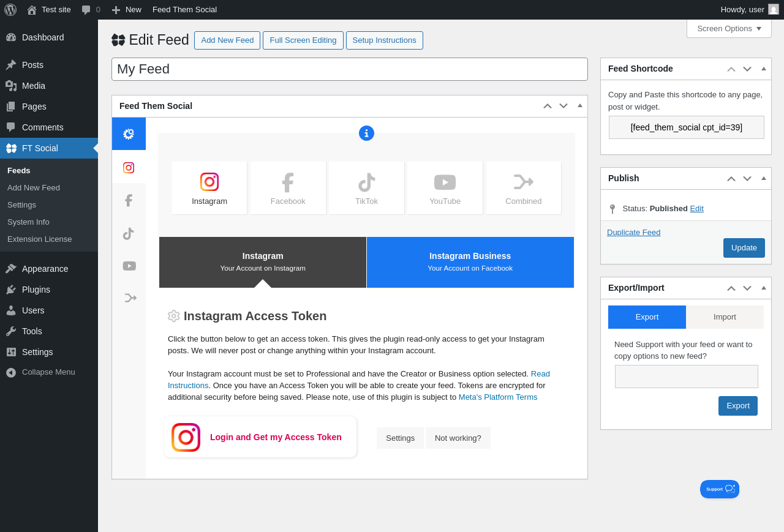Click the Support chat bubble
This screenshot has height=532, width=784.
click(720, 489)
